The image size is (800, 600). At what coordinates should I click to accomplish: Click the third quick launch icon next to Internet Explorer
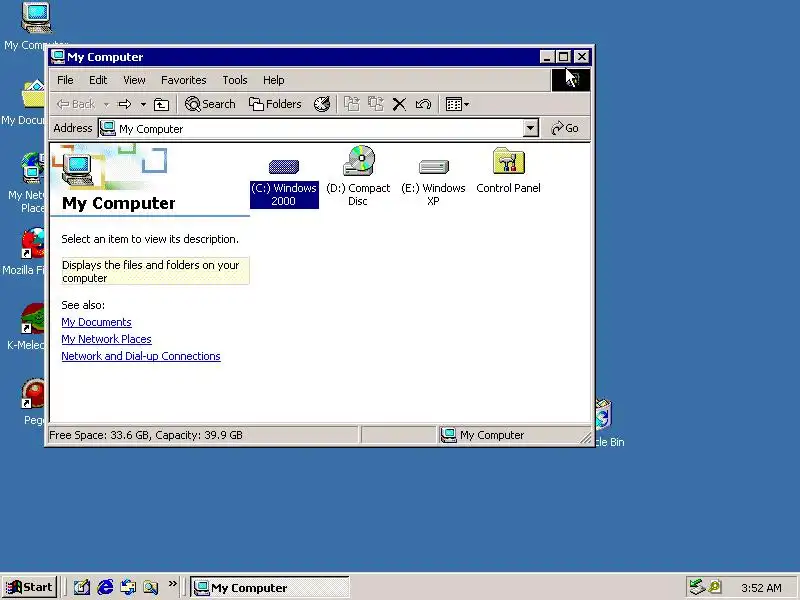coord(128,587)
